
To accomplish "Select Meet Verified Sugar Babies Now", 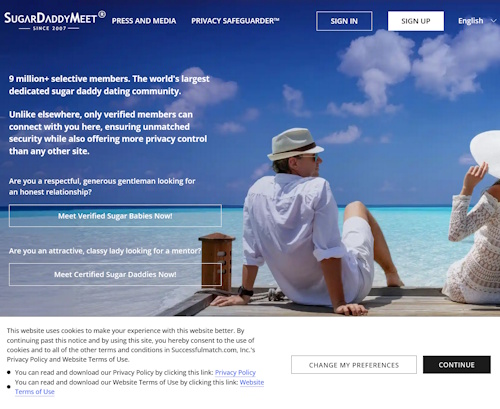I will [115, 216].
